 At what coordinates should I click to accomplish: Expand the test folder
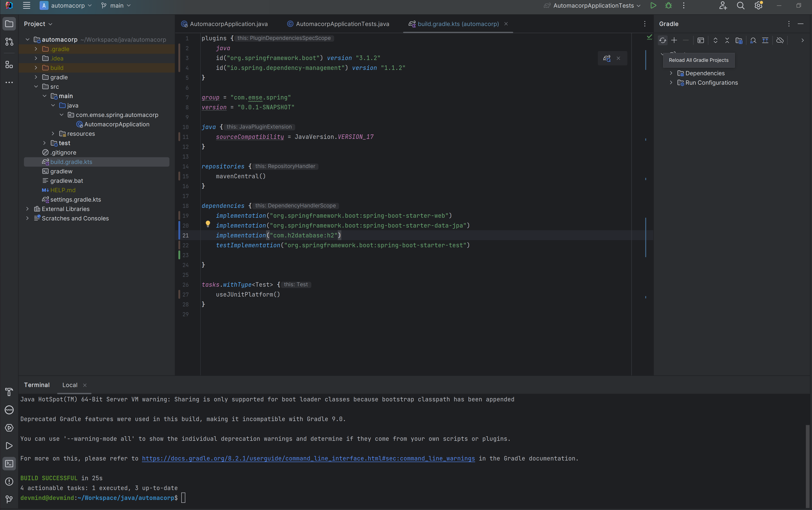(45, 143)
